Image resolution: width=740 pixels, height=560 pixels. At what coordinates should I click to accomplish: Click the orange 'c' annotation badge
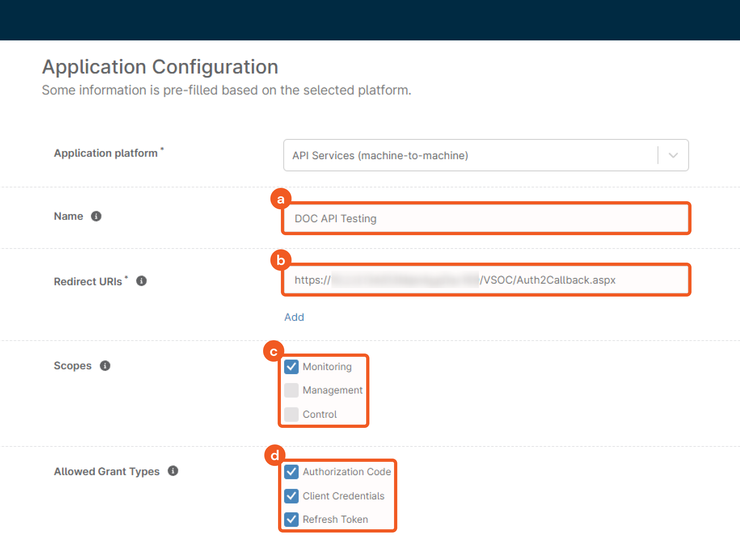click(x=274, y=352)
